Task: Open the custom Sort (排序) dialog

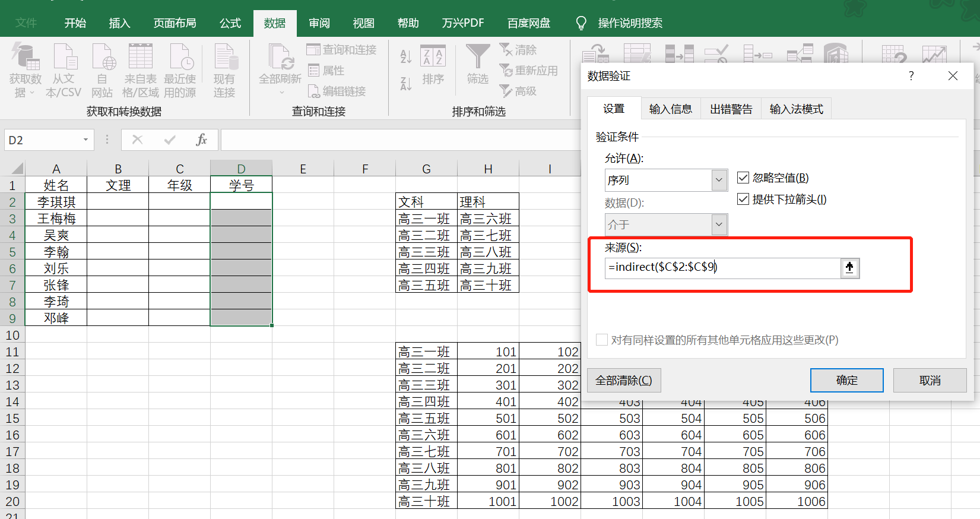Action: click(433, 65)
